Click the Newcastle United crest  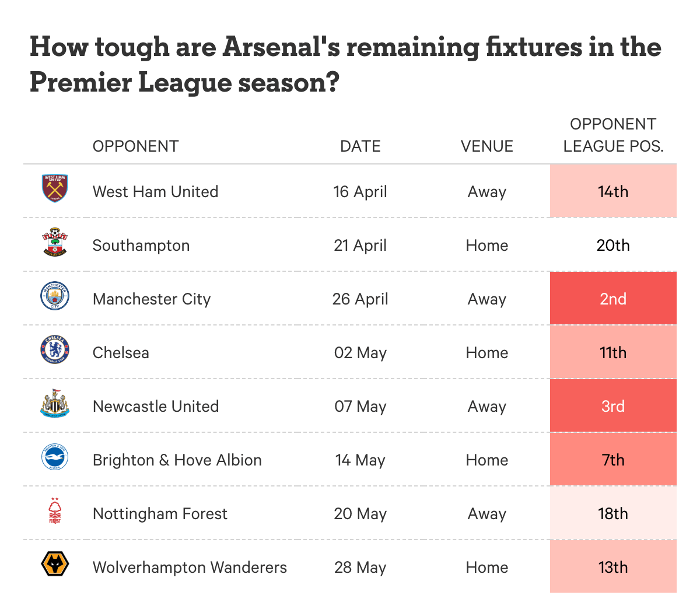(x=55, y=404)
